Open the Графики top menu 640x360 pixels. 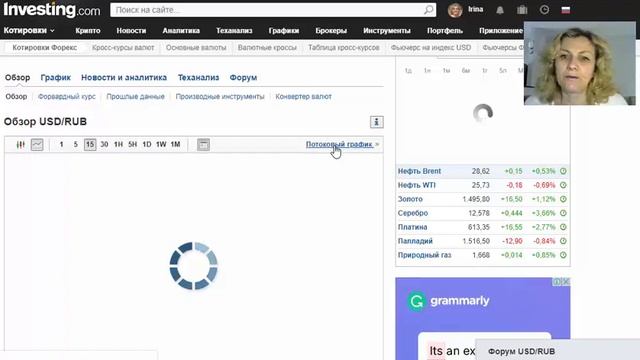tap(284, 31)
